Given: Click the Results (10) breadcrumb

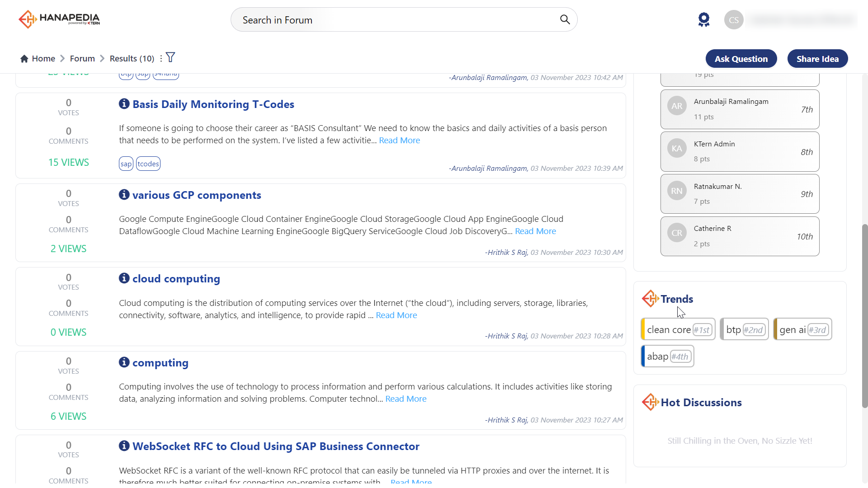Looking at the screenshot, I should [132, 59].
